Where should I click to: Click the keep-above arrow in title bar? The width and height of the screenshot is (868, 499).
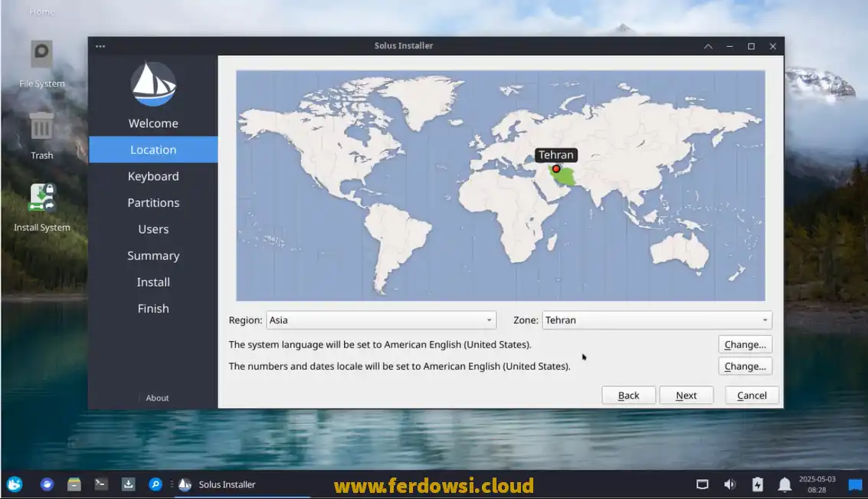(708, 47)
